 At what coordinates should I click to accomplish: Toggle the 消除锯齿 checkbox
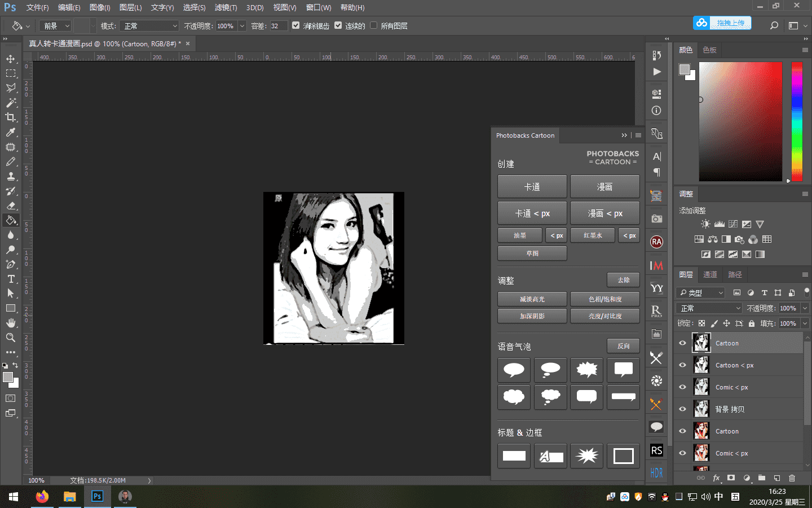pyautogui.click(x=295, y=25)
